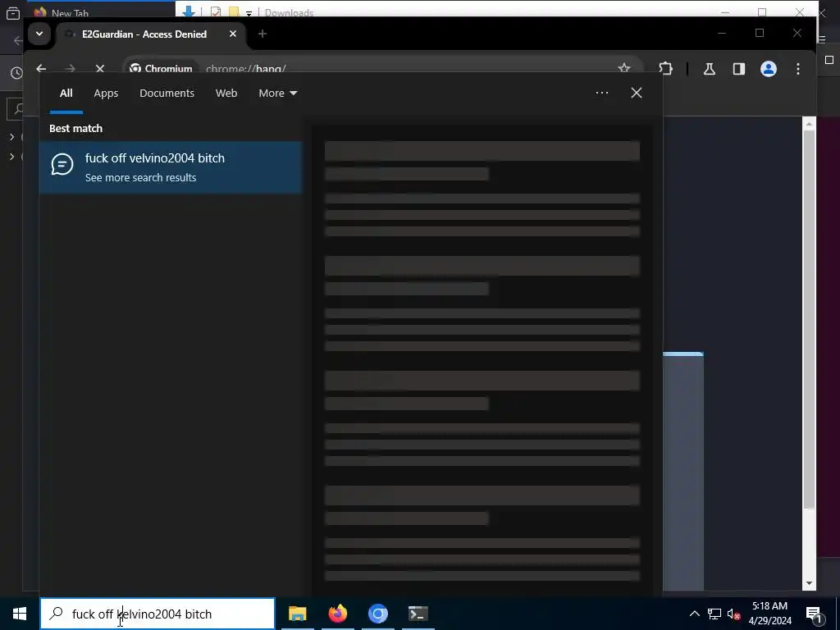Select the E2Guardian - Access Denied tab
This screenshot has height=630, width=840.
pyautogui.click(x=151, y=34)
